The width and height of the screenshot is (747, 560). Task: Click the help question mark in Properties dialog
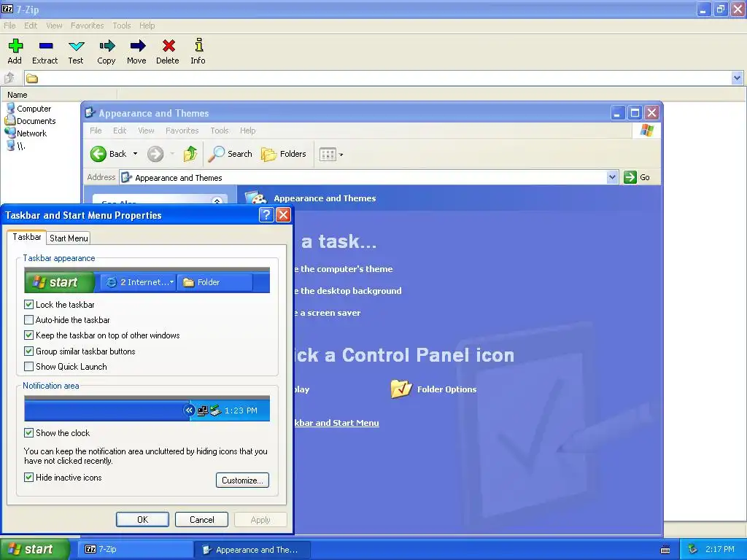coord(266,215)
